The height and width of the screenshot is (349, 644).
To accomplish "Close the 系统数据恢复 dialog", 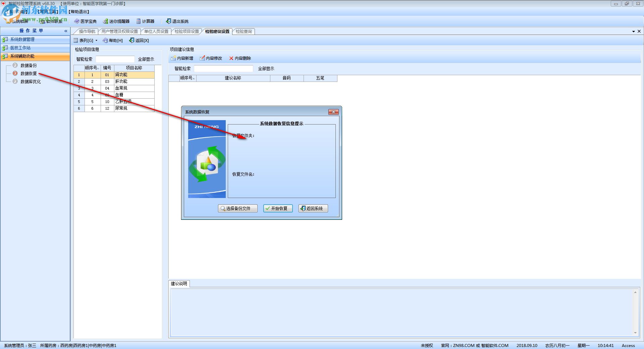I will point(333,112).
